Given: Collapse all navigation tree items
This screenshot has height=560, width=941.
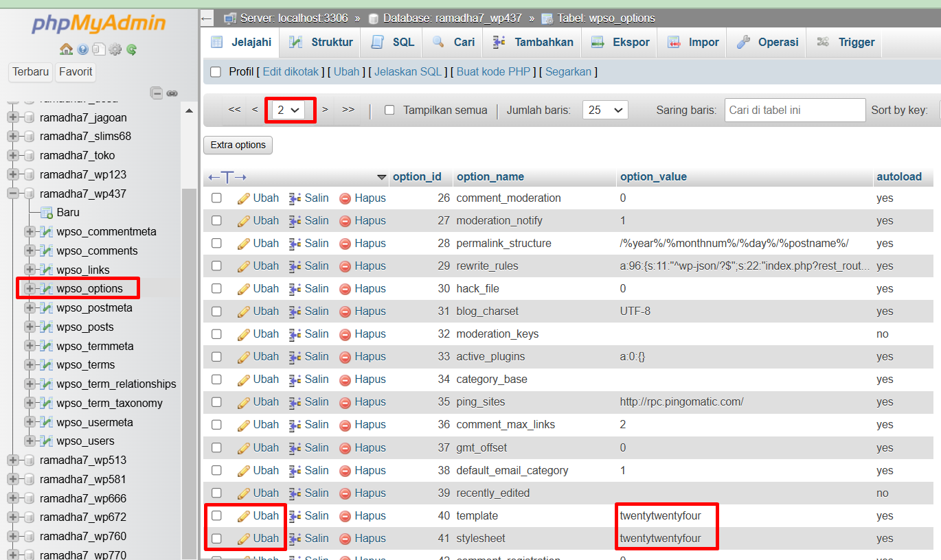Looking at the screenshot, I should tap(157, 93).
